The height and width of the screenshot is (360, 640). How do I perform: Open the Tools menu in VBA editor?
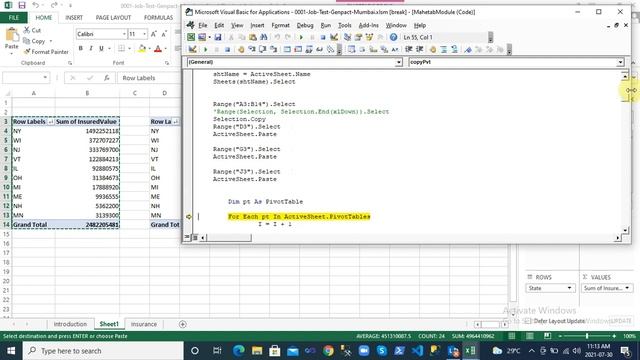344,25
